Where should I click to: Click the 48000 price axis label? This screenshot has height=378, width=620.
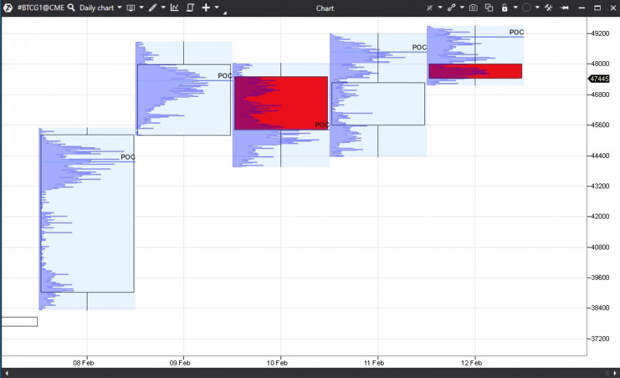(600, 64)
